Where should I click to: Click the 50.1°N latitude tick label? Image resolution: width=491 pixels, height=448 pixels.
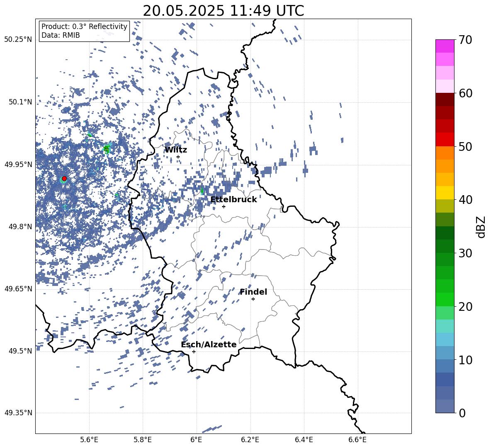click(20, 102)
